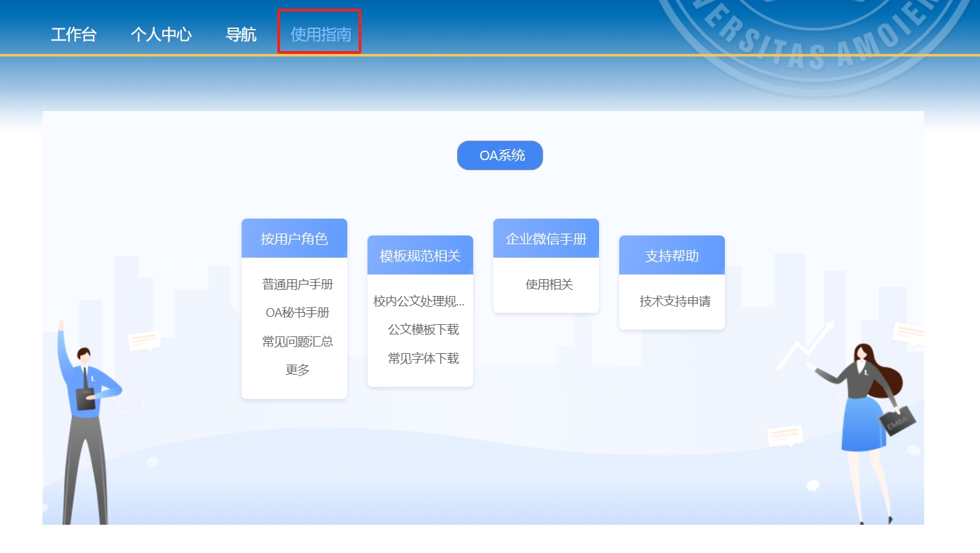Open the 工作台 tab
The height and width of the screenshot is (553, 980).
pyautogui.click(x=74, y=34)
